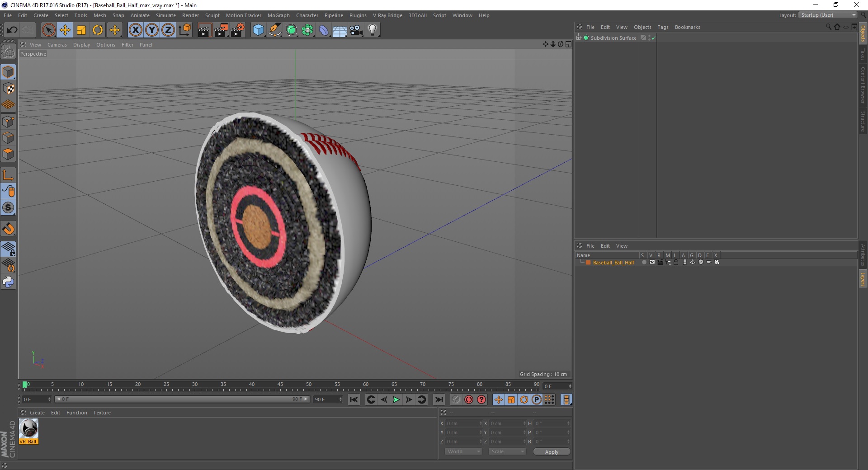Play the animation forward
Viewport: 868px width, 470px height.
[396, 399]
